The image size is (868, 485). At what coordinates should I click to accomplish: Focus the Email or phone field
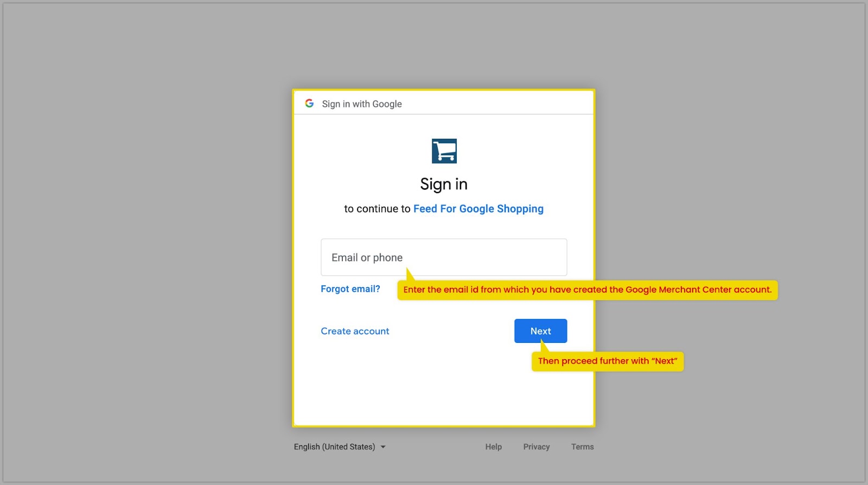pos(444,257)
